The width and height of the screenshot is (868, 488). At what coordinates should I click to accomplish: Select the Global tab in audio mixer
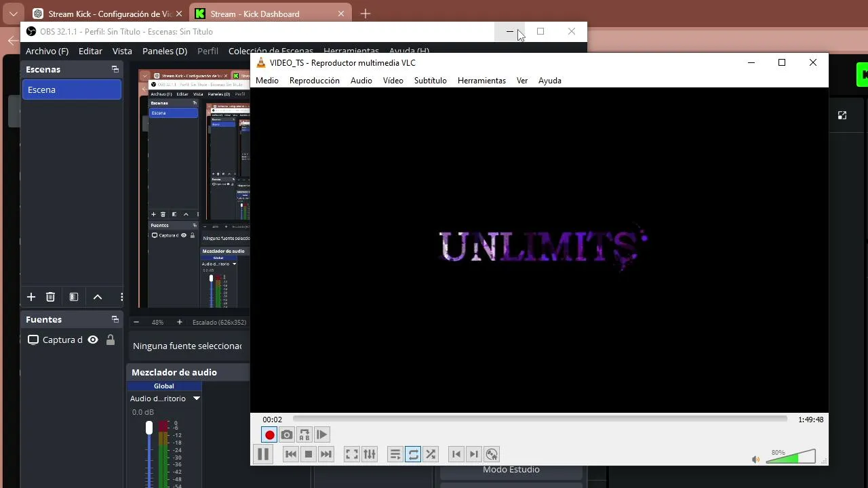pos(164,386)
